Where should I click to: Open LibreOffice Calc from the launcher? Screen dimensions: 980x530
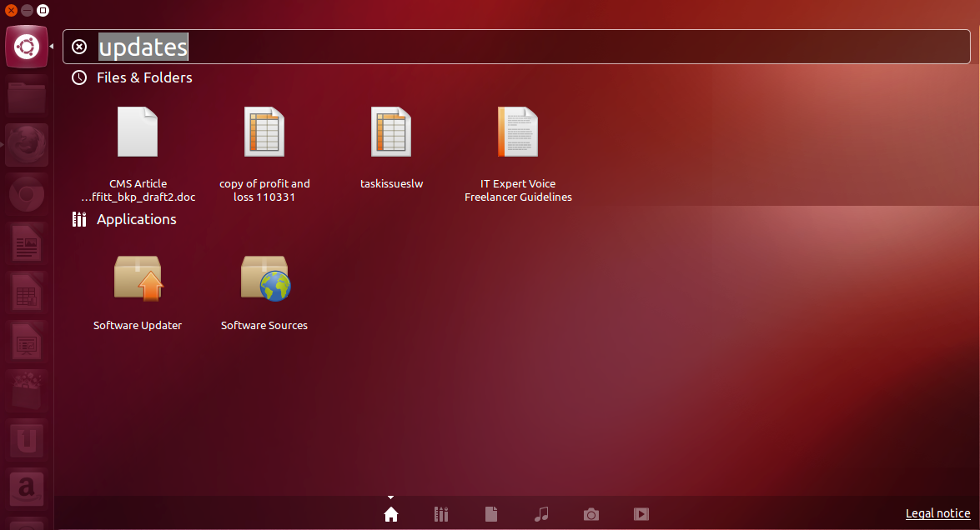(26, 292)
